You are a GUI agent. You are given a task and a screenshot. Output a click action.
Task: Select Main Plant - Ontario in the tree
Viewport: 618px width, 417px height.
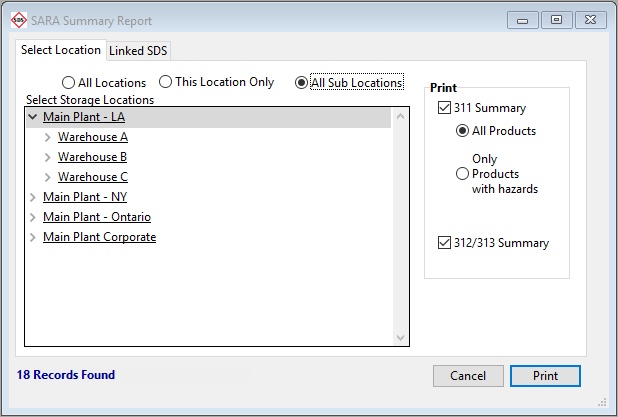tap(97, 217)
